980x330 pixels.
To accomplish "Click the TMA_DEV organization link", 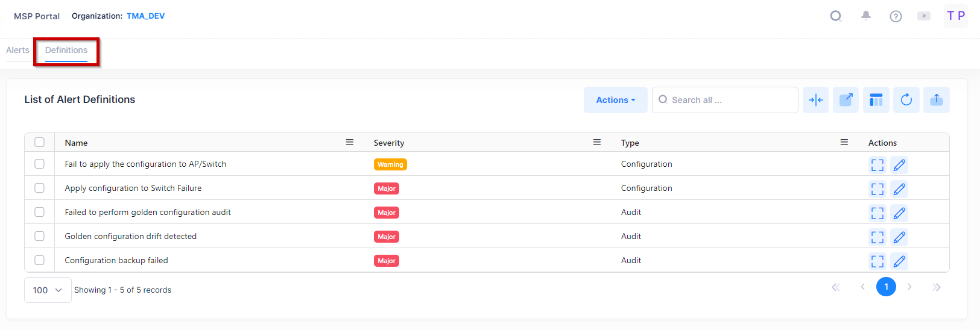I will tap(145, 16).
